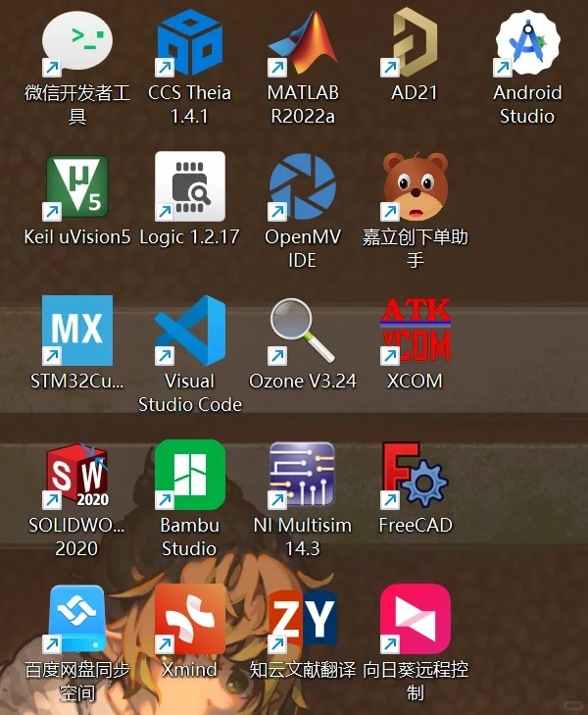Click the "MATLAB R2022a" label text
Screen dimensions: 588x715
tap(303, 104)
